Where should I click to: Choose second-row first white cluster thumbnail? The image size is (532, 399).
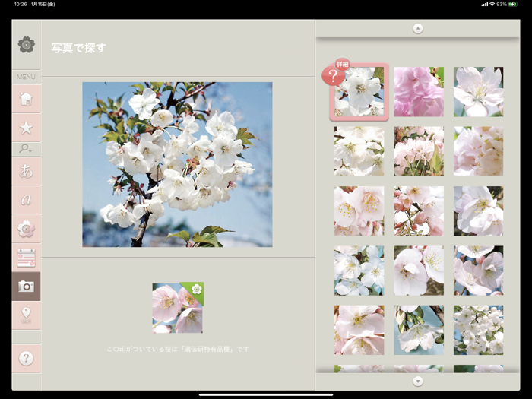tap(359, 151)
